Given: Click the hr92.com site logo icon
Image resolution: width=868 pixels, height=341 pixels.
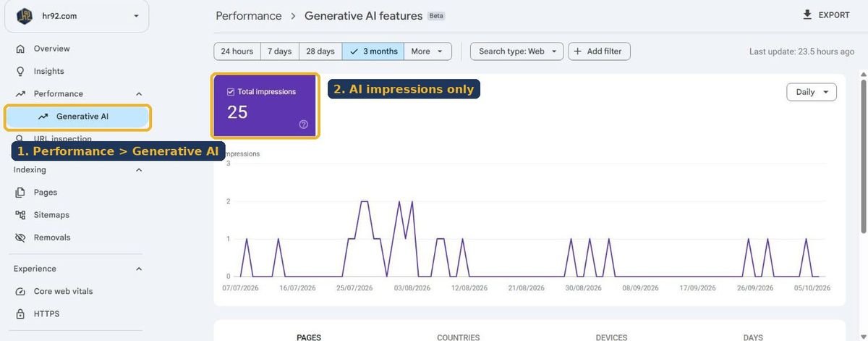Looking at the screenshot, I should click(x=25, y=16).
